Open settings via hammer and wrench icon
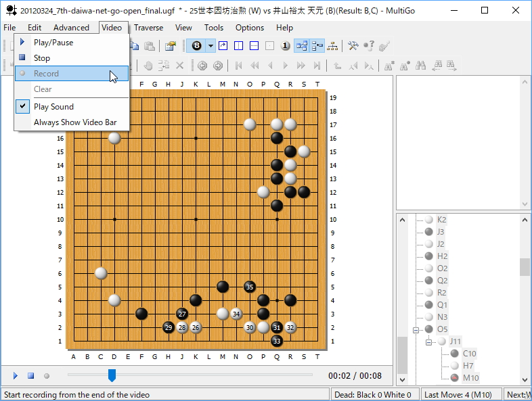 click(353, 46)
